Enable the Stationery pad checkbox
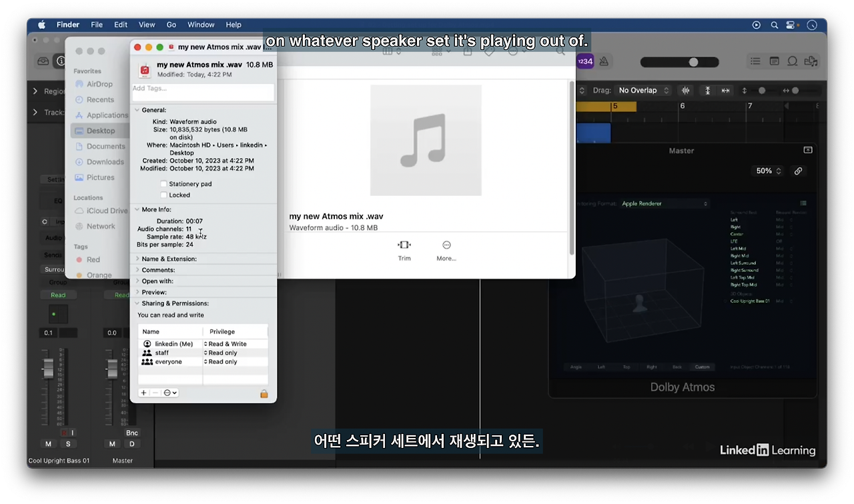 (163, 184)
